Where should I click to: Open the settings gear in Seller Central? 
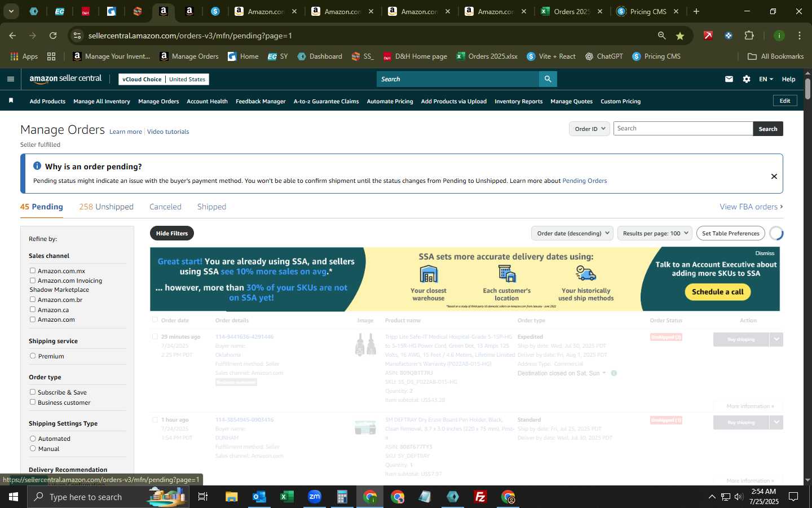tap(747, 79)
